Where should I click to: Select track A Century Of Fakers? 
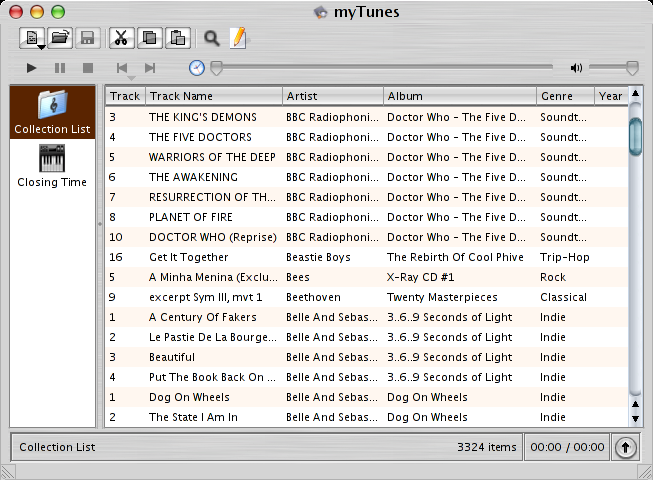pyautogui.click(x=366, y=317)
